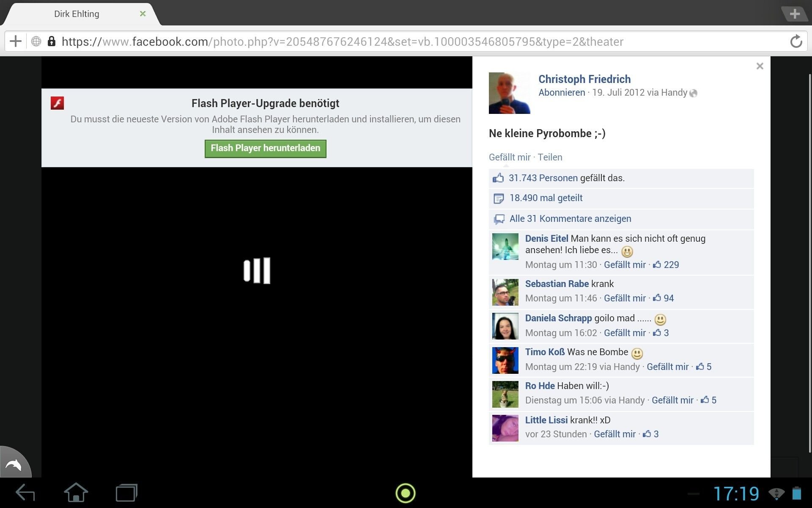The image size is (812, 508).
Task: Tap the Android home button
Action: [x=76, y=493]
